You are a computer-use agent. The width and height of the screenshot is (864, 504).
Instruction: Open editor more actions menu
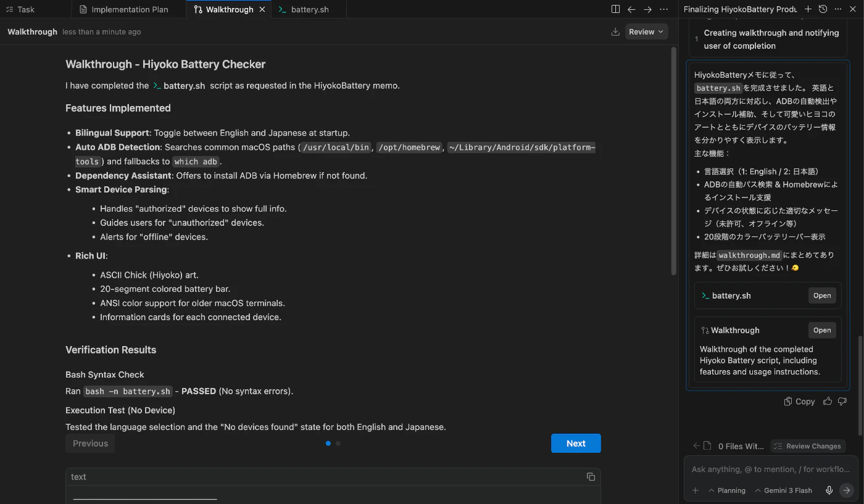tap(663, 9)
